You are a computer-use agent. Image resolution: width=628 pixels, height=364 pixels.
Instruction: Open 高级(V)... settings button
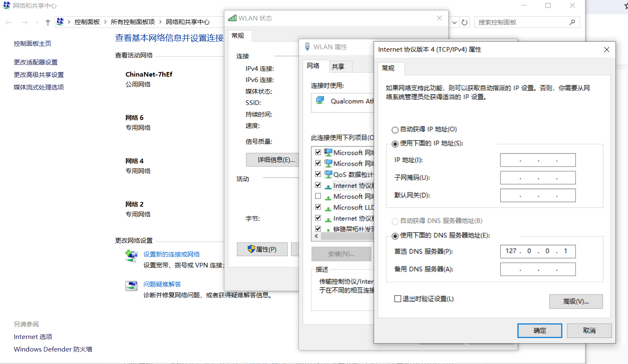tap(576, 302)
